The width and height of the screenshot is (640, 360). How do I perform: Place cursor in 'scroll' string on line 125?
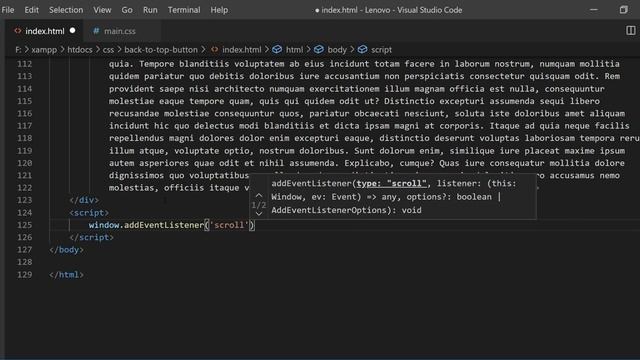click(229, 225)
